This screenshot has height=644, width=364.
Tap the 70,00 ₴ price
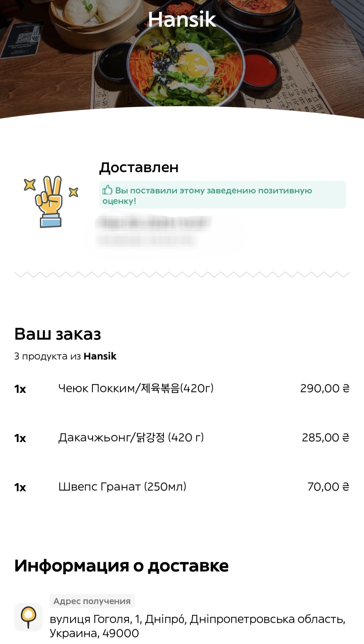click(328, 487)
